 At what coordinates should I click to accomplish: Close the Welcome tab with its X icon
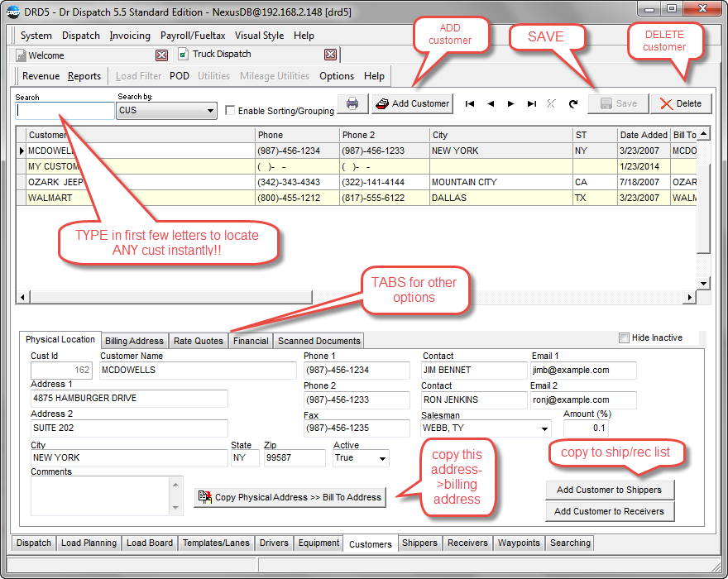tap(161, 55)
